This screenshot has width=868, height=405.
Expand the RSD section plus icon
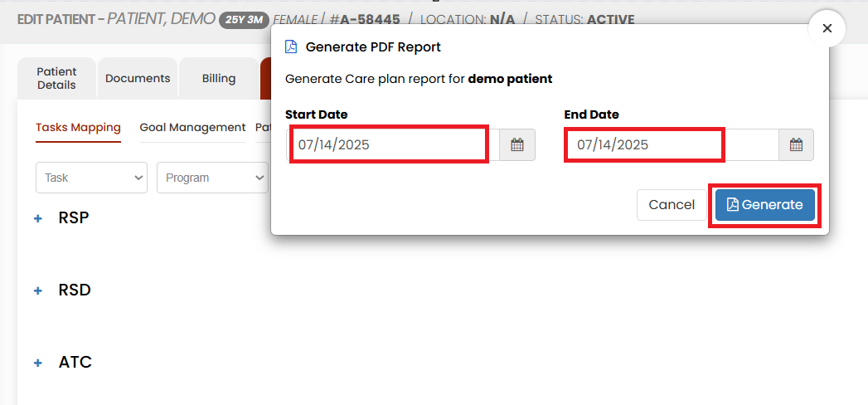click(x=38, y=290)
